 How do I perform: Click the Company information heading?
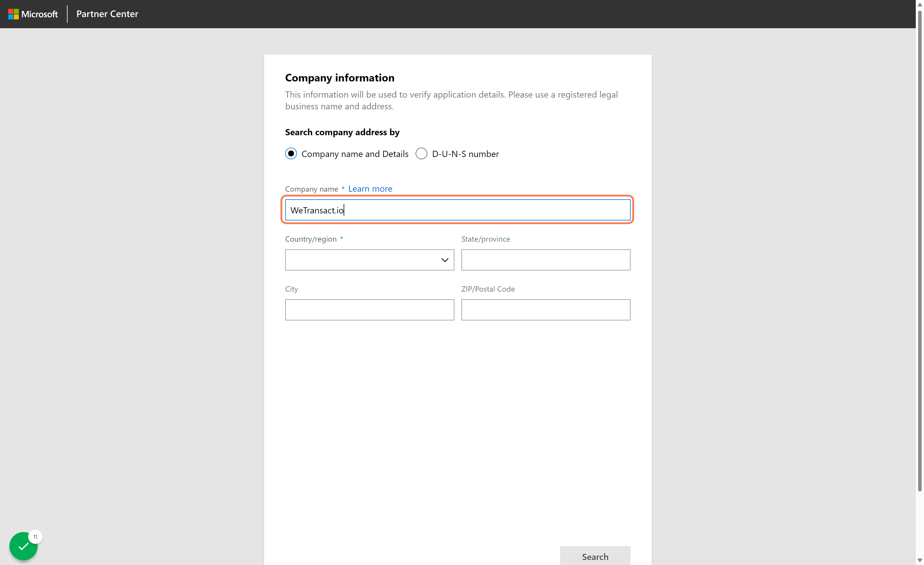(x=340, y=78)
